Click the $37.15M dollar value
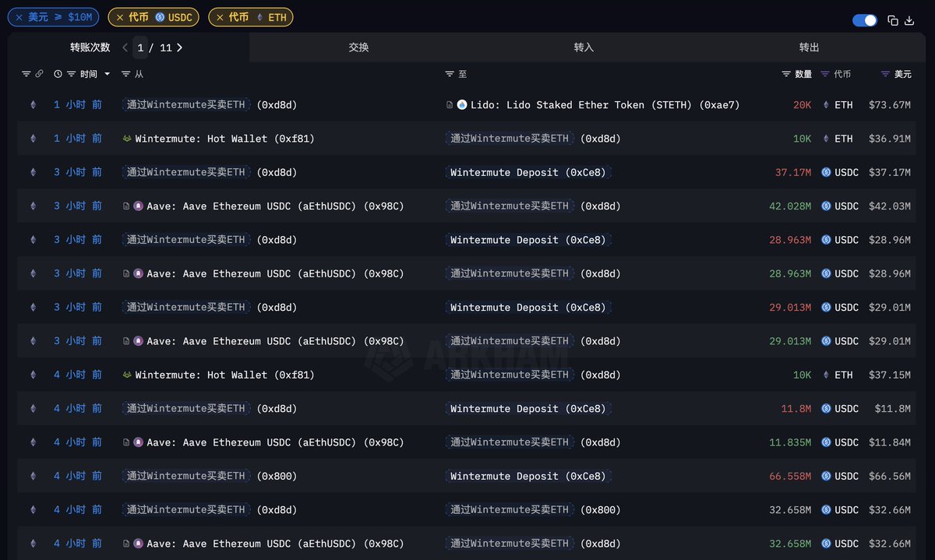935x560 pixels. tap(890, 375)
